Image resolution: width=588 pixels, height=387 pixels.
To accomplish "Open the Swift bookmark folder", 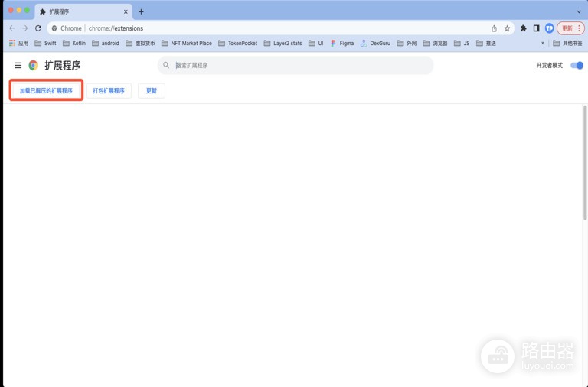I will (45, 43).
